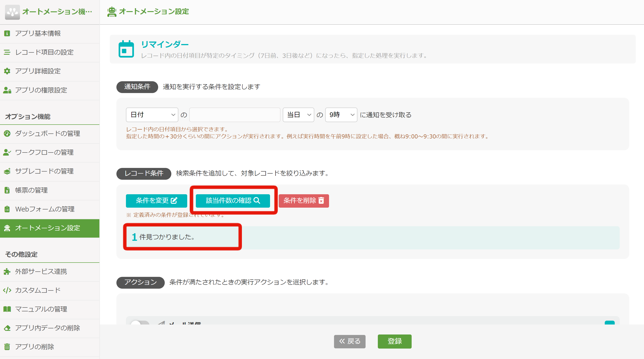Viewport: 644px width, 359px height.
Task: Click the 条件を変更 button
Action: [156, 201]
